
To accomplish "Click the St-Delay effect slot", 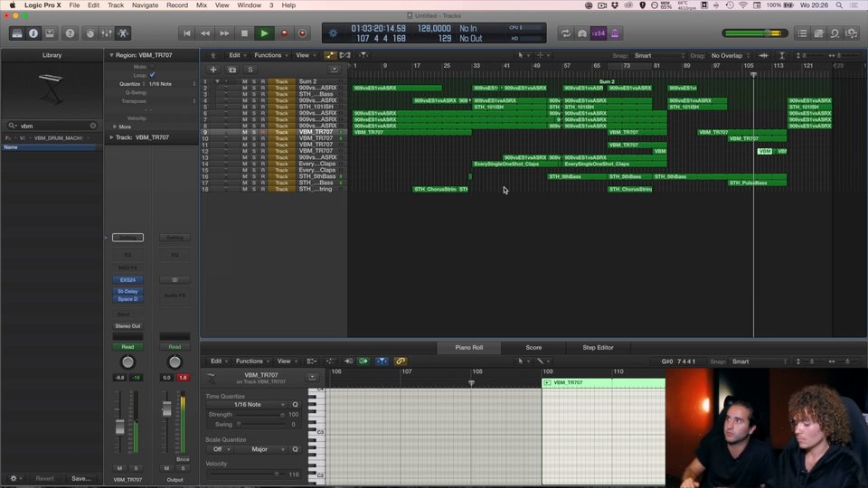I will point(127,291).
